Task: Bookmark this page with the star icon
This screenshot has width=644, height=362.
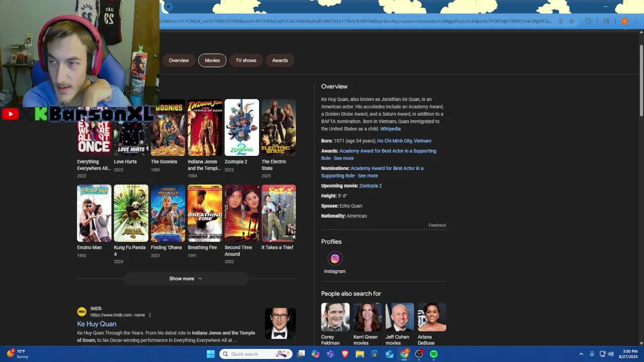Action: tap(572, 21)
